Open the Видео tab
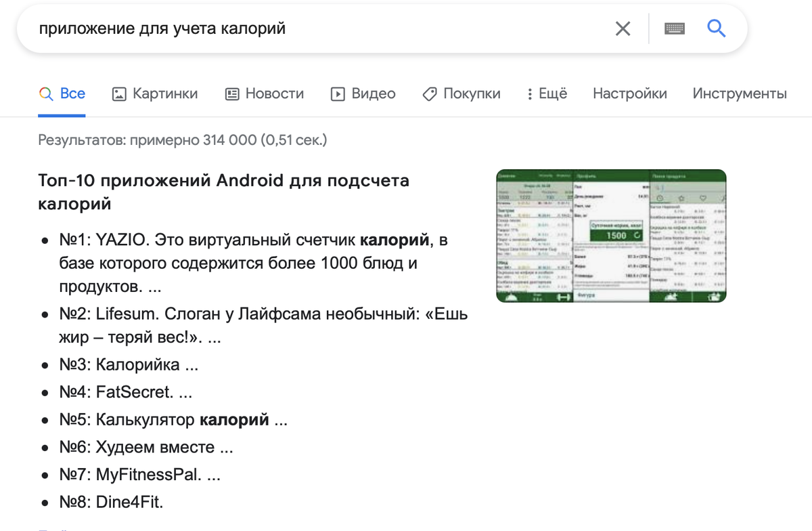Viewport: 812px width, 531px height. [363, 93]
